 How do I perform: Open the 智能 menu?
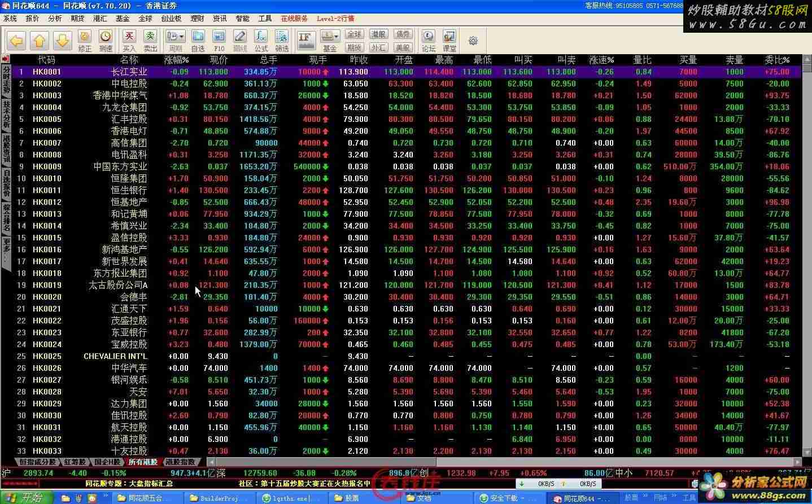coord(242,19)
